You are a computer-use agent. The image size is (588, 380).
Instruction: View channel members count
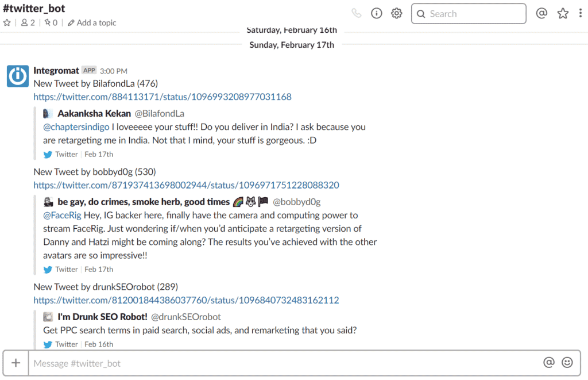point(28,23)
